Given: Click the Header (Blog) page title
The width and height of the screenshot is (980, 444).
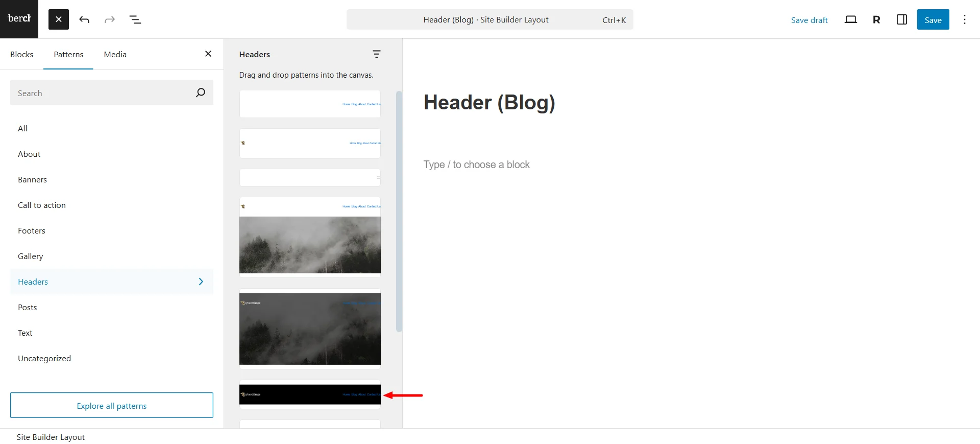Looking at the screenshot, I should [489, 102].
